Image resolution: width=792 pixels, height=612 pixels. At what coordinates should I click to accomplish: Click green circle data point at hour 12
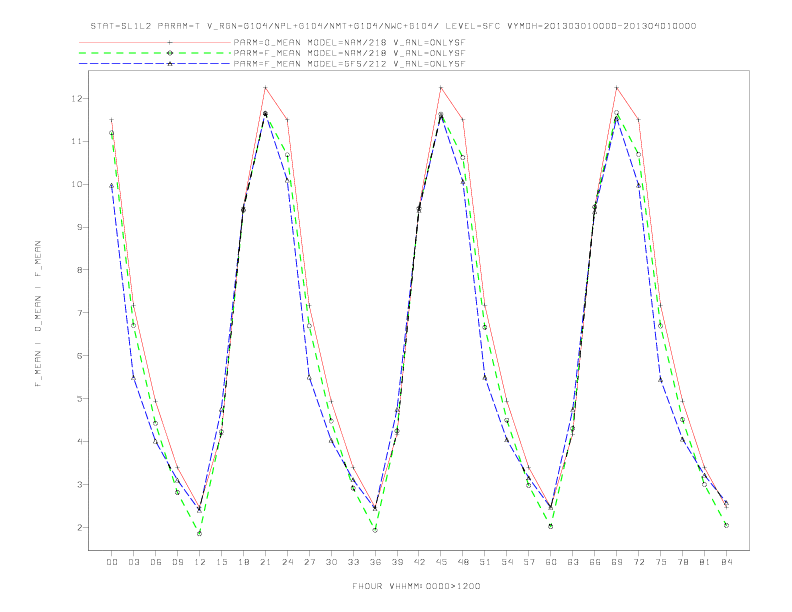click(x=200, y=533)
